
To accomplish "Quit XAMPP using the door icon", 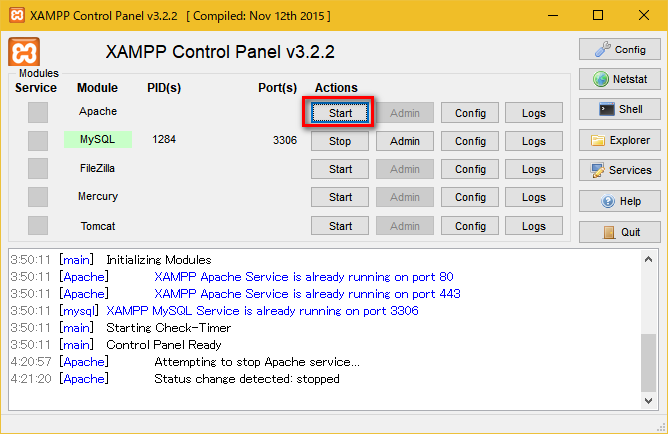I will [619, 231].
